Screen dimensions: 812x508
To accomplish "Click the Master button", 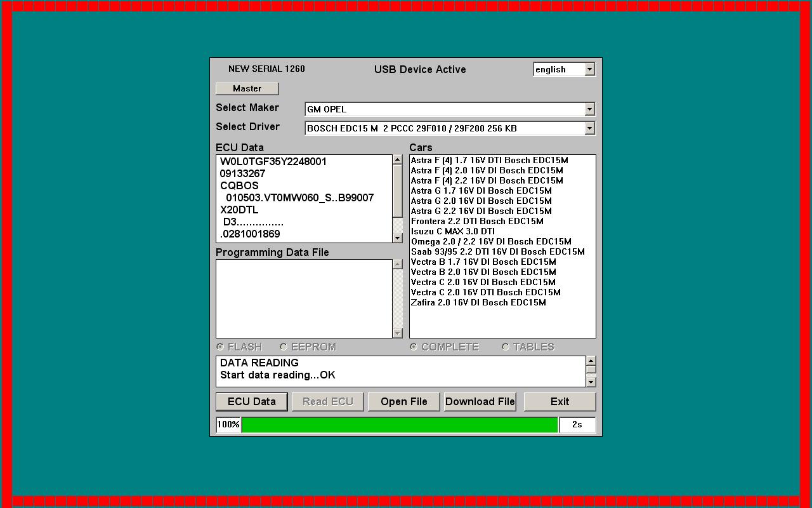I will 247,88.
